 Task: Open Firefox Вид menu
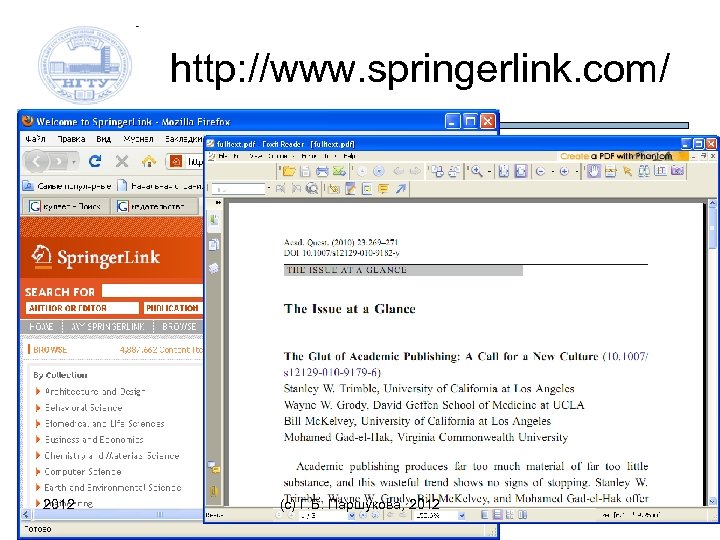[103, 139]
